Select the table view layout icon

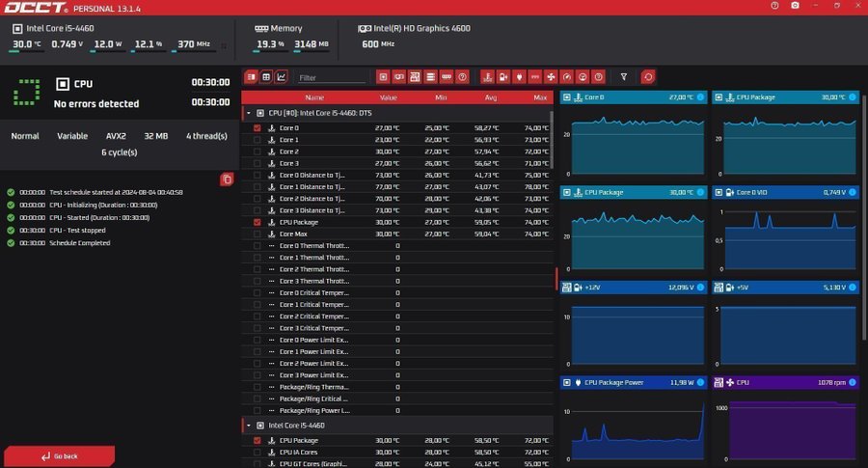(x=266, y=76)
